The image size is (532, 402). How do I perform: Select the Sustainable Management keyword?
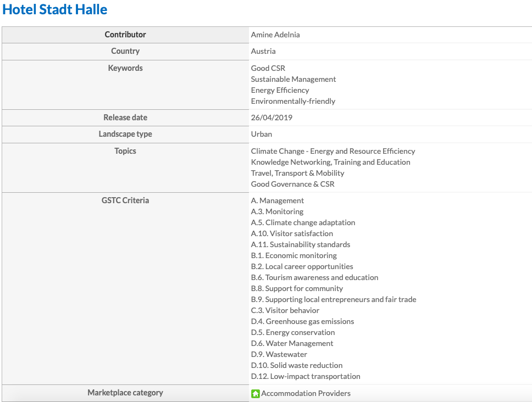(x=293, y=79)
